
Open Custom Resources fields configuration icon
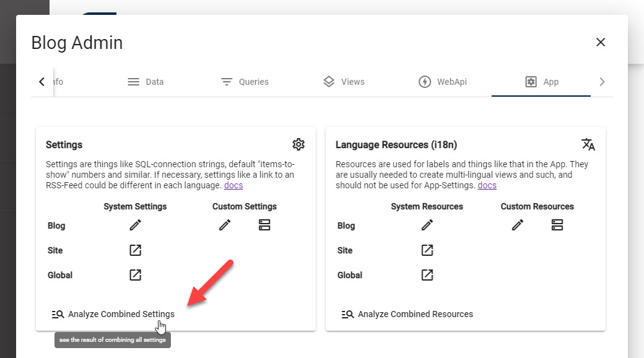pyautogui.click(x=557, y=225)
